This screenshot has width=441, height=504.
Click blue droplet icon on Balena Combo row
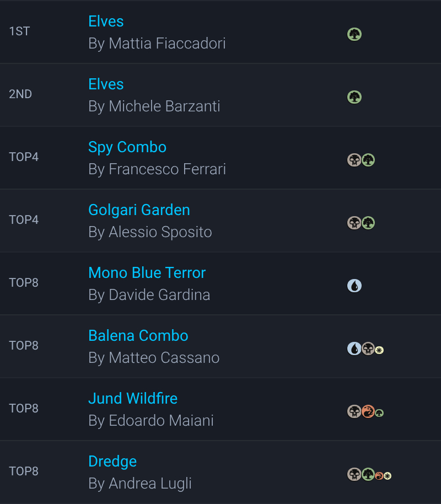pos(354,349)
